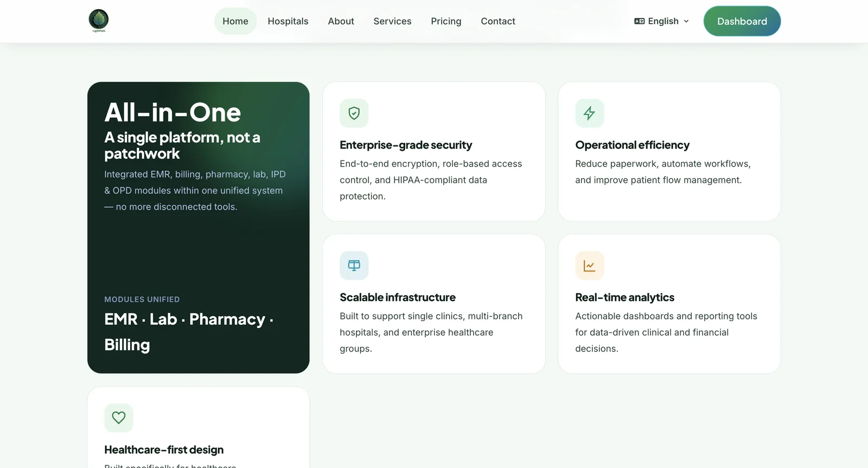Screen dimensions: 868x468
Task: Click the 'Actionable dashboards' description text
Action: pos(666,332)
